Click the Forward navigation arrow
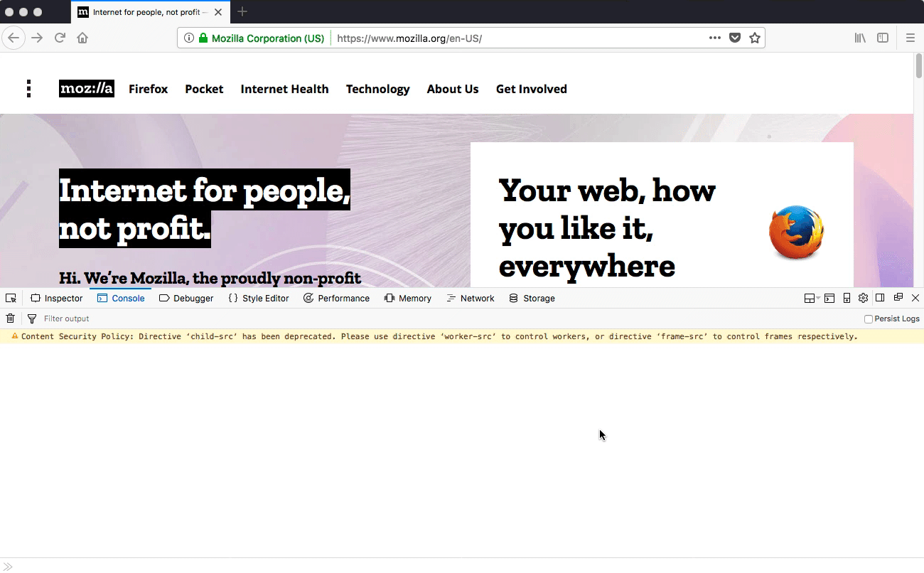The height and width of the screenshot is (573, 924). coord(37,38)
